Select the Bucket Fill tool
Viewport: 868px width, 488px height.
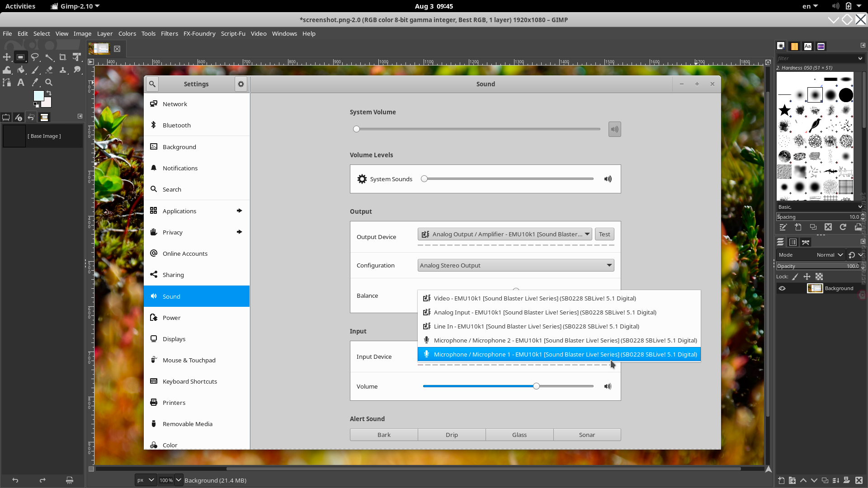pos(20,70)
